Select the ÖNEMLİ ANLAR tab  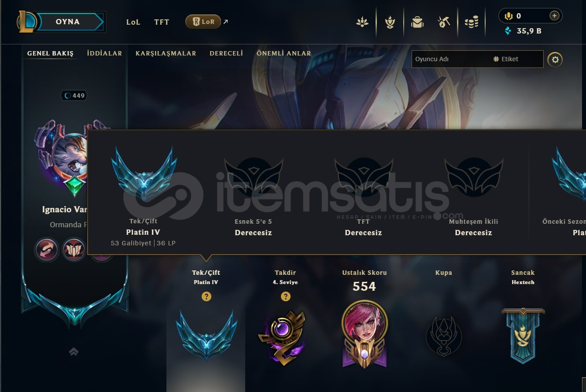[x=284, y=53]
